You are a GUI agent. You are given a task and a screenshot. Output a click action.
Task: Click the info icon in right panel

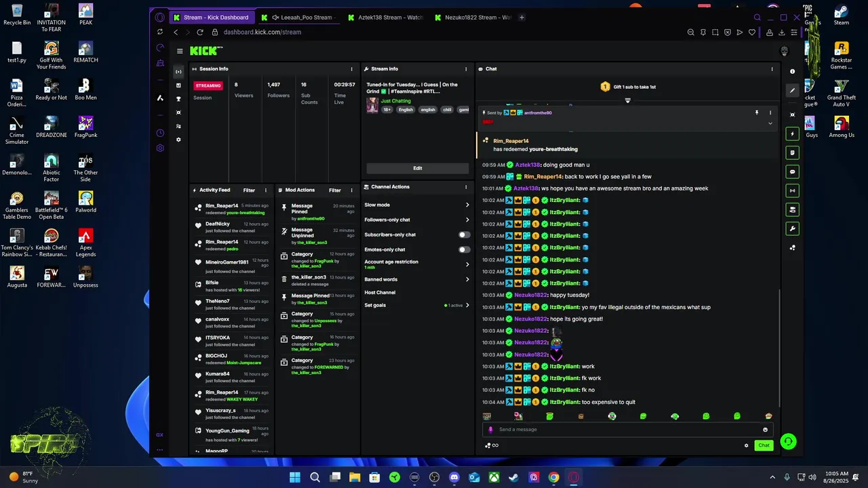792,71
